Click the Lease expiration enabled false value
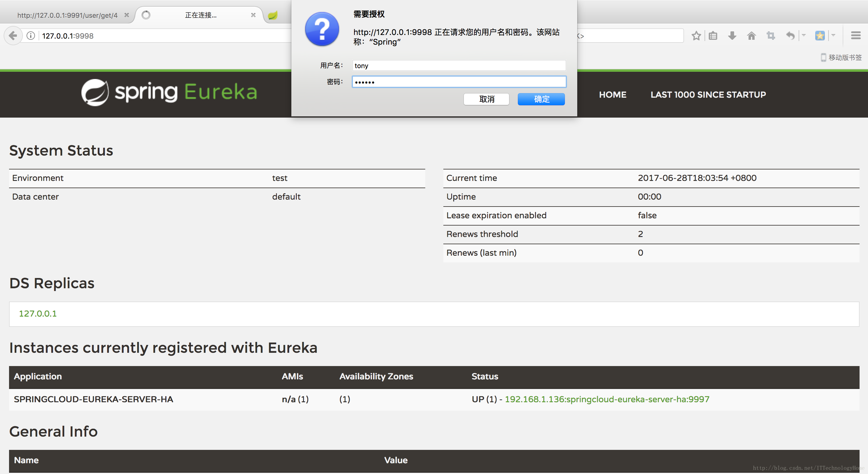The height and width of the screenshot is (474, 868). (647, 215)
